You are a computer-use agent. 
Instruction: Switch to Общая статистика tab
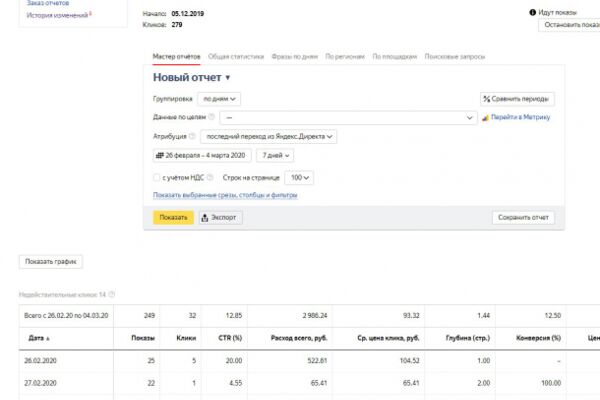(236, 57)
